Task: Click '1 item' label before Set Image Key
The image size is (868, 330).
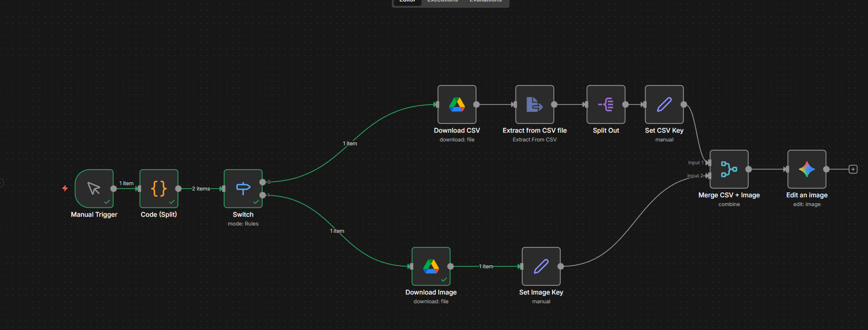Action: coord(486,266)
